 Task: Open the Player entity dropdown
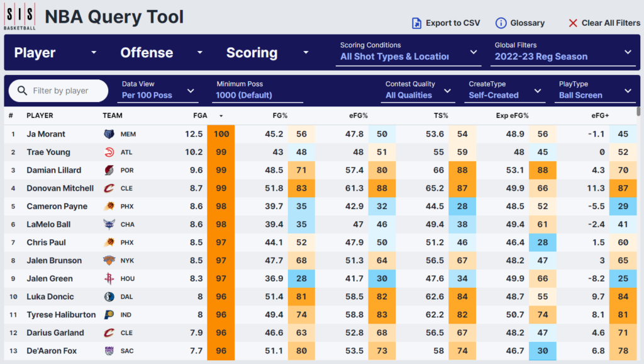point(55,53)
